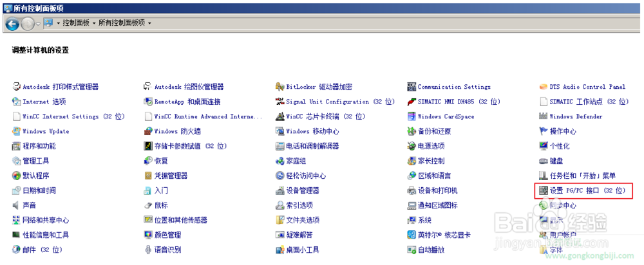
Task: Open the 家庭组 link
Action: coord(296,161)
